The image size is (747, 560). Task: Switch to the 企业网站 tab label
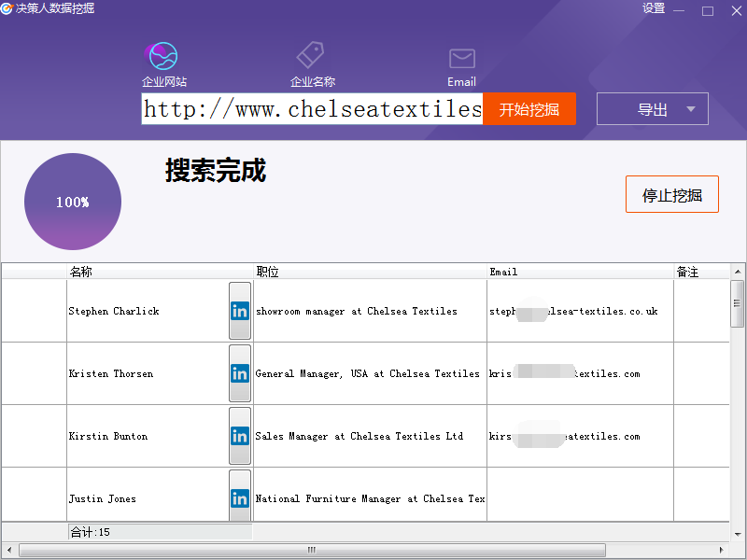164,82
